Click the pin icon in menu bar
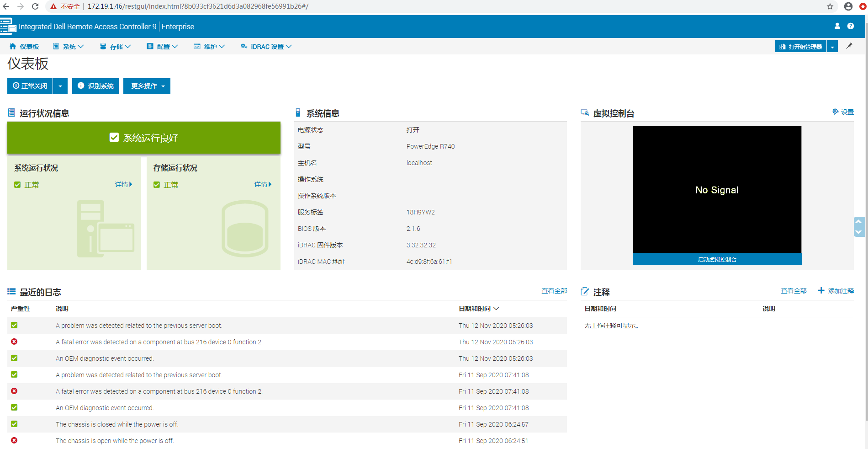Image resolution: width=868 pixels, height=449 pixels. click(849, 46)
